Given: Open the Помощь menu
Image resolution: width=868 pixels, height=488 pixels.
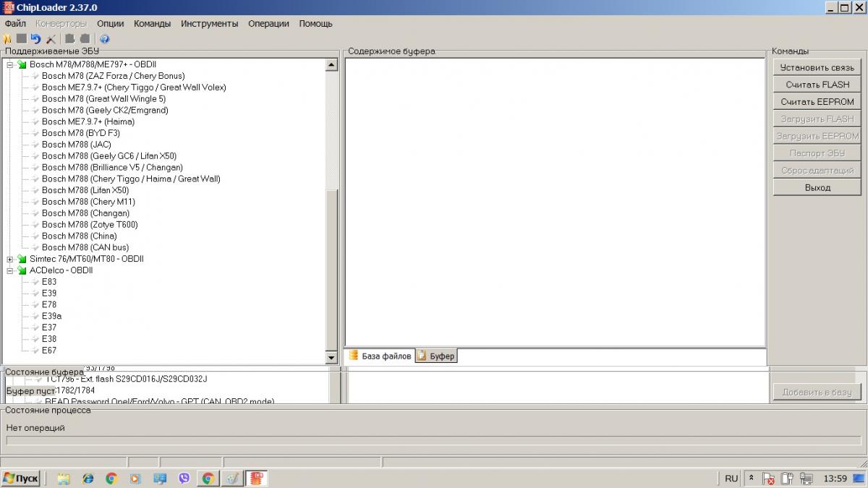Looking at the screenshot, I should (316, 23).
